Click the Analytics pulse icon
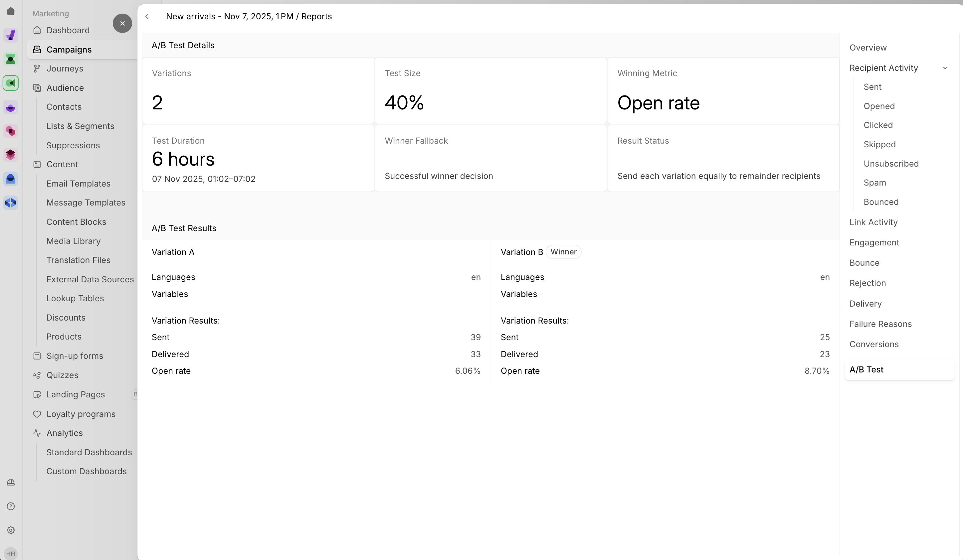Viewport: 963px width, 560px height. (x=37, y=433)
